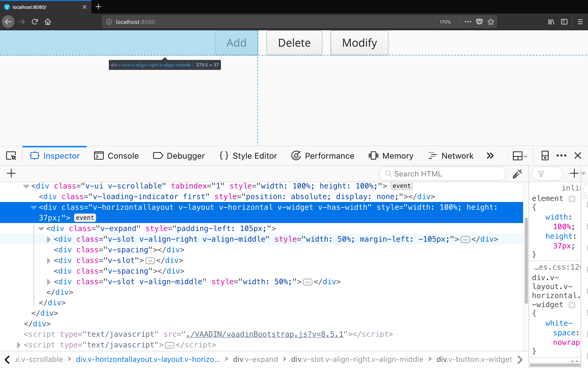Open the Library menu
The image size is (588, 368).
pos(551,22)
